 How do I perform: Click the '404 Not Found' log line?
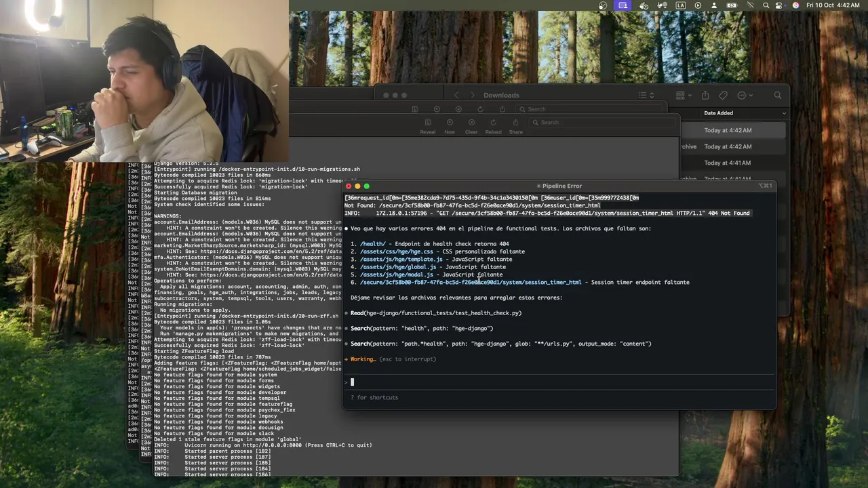coord(547,213)
